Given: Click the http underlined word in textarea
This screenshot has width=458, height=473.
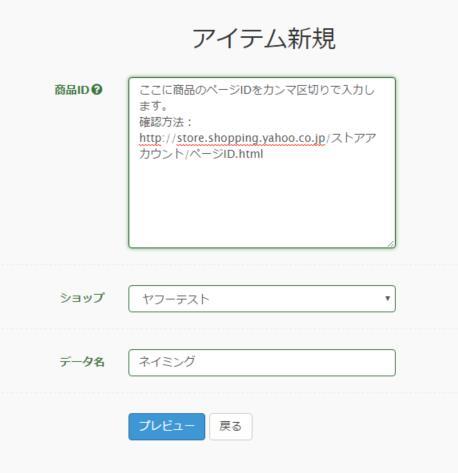Looking at the screenshot, I should (150, 138).
